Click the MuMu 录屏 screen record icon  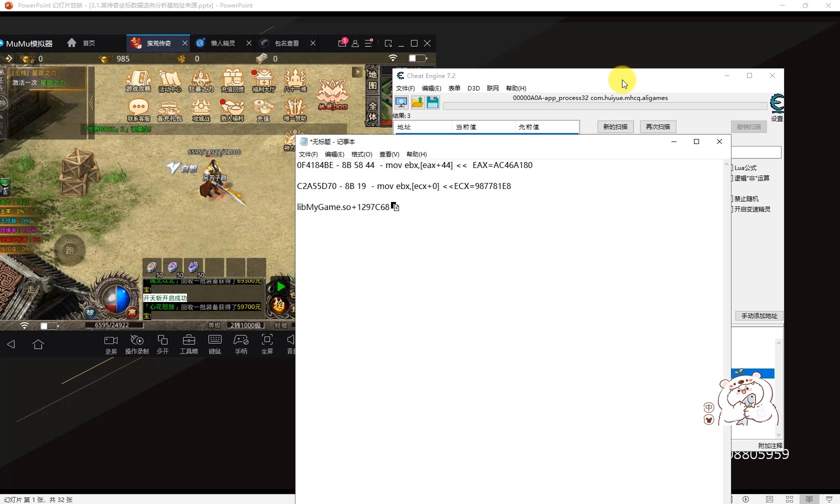tap(111, 344)
